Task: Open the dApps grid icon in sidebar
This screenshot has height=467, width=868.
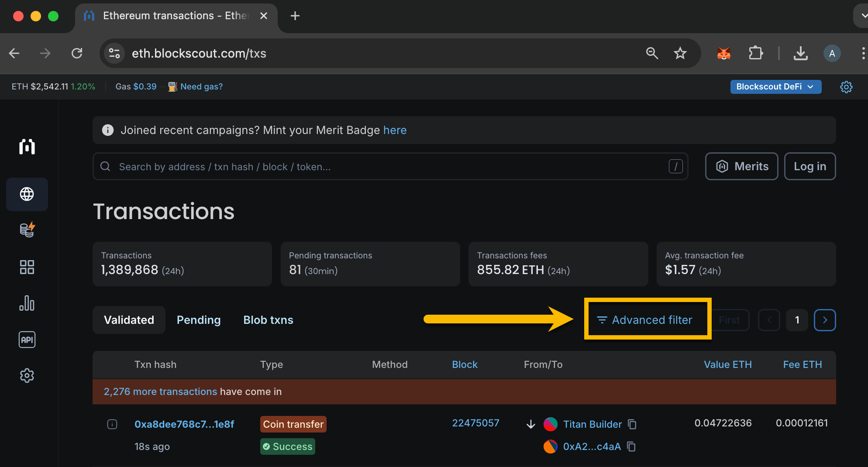Action: [27, 267]
